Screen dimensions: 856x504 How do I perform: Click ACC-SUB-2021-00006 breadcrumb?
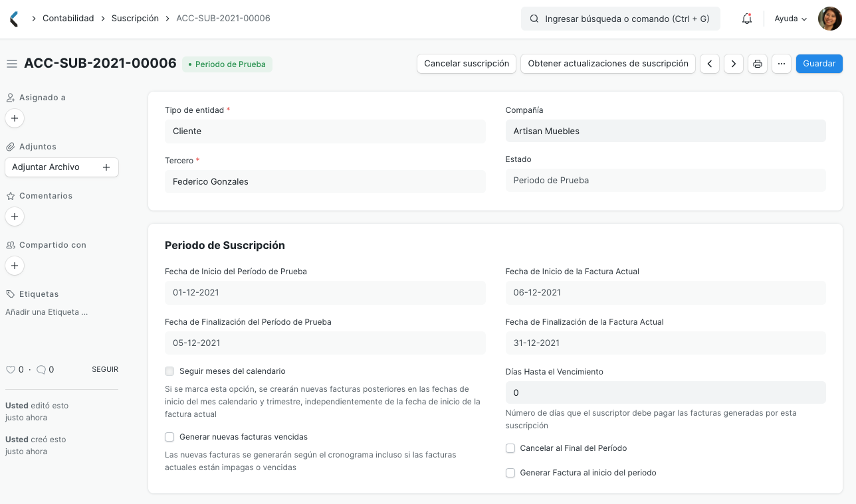(x=223, y=19)
